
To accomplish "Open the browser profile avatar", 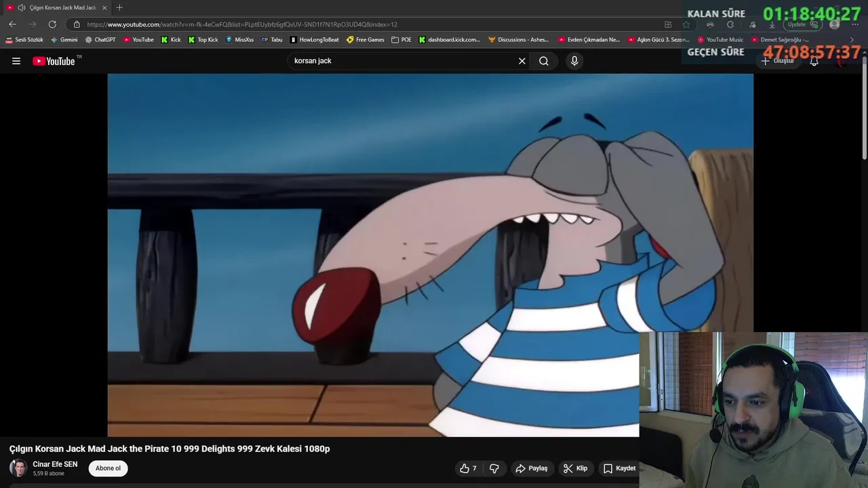I will [835, 24].
